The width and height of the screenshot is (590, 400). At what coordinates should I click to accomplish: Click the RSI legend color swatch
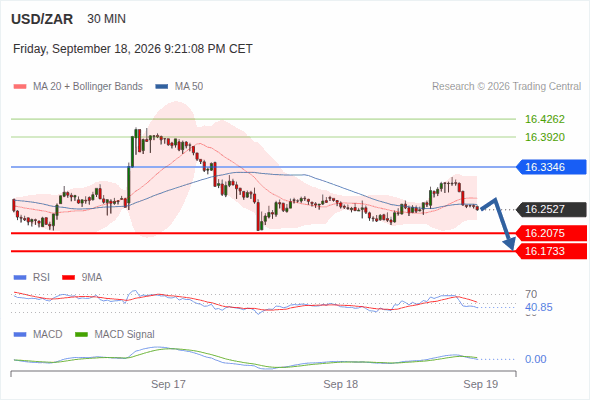20,278
